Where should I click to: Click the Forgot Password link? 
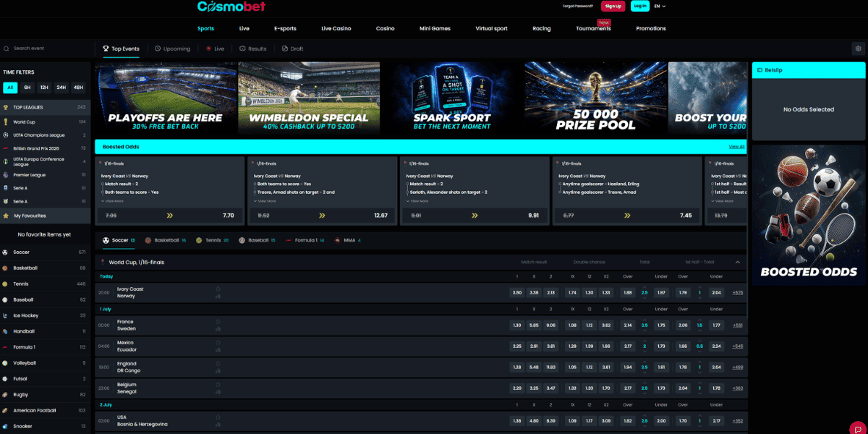coord(577,6)
